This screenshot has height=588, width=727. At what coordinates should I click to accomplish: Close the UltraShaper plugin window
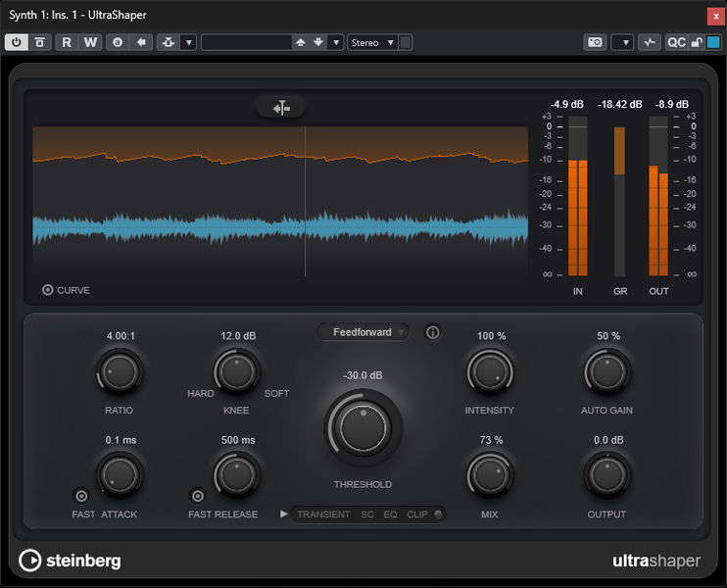tap(715, 16)
